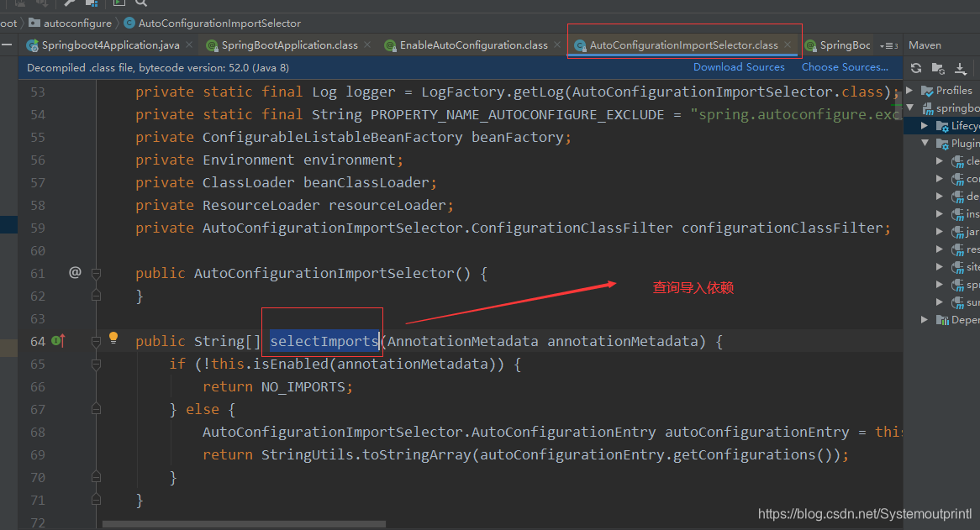980x530 pixels.
Task: Click 'PROPERTY_NAME_AUTOCONFIGURE_EXCLUDE' constant on line 54
Action: 517,115
